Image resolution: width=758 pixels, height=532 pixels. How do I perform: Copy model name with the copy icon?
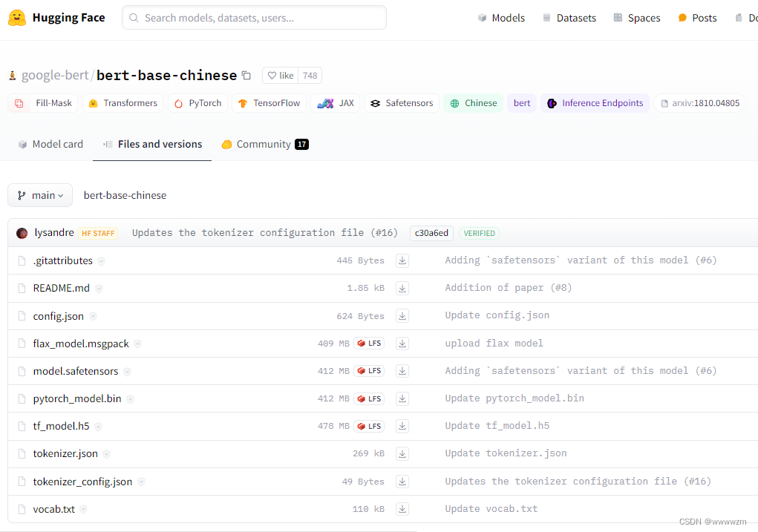tap(246, 76)
